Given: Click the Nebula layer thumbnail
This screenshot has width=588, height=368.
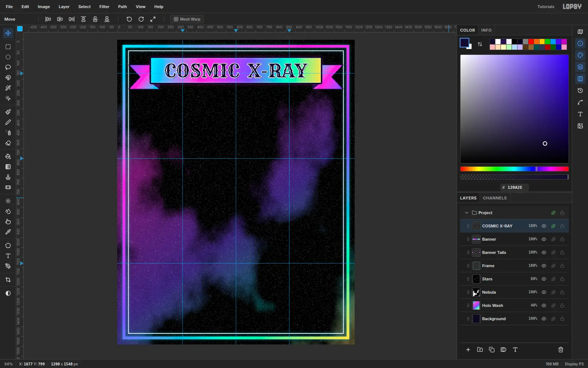Looking at the screenshot, I should 476,292.
